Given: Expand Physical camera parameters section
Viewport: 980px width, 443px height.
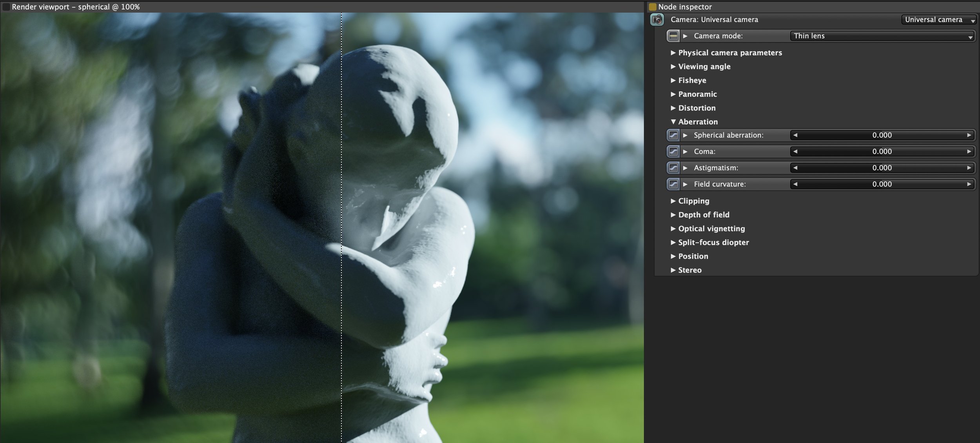Looking at the screenshot, I should (x=673, y=53).
